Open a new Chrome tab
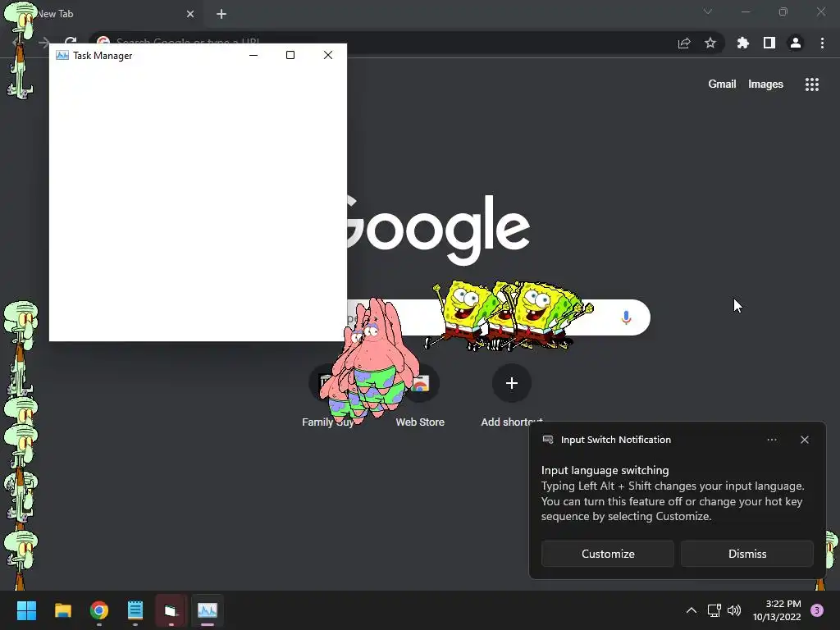The image size is (840, 630). click(221, 14)
